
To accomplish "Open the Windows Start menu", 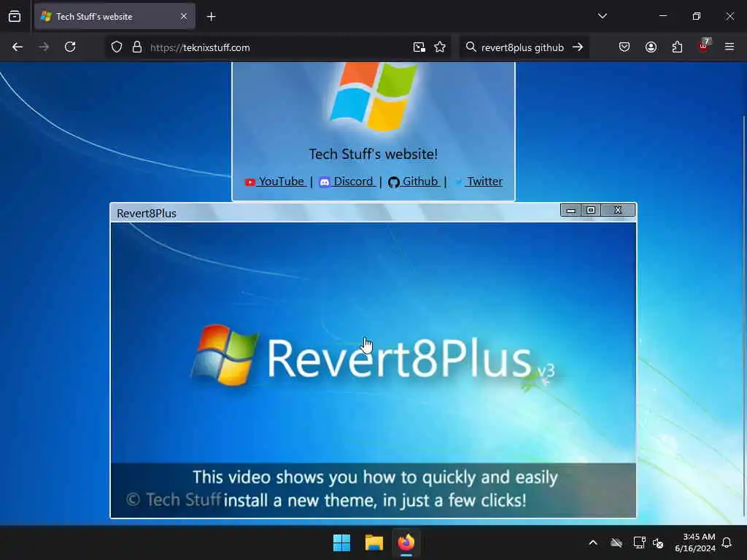I will click(x=341, y=542).
